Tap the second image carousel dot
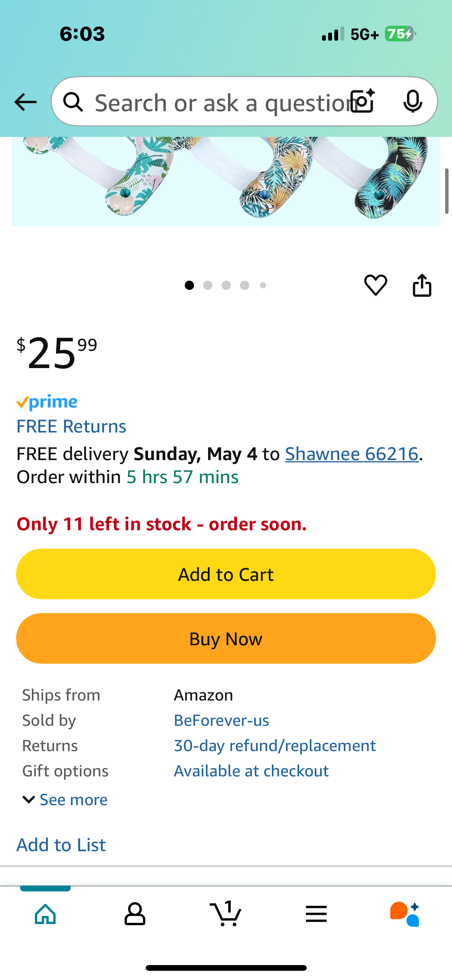This screenshot has height=980, width=452. tap(208, 285)
